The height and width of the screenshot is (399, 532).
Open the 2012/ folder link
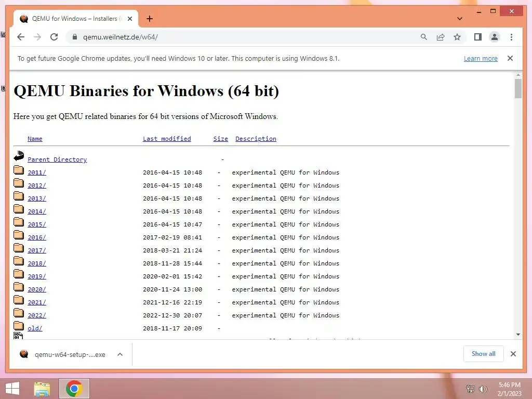pyautogui.click(x=37, y=185)
